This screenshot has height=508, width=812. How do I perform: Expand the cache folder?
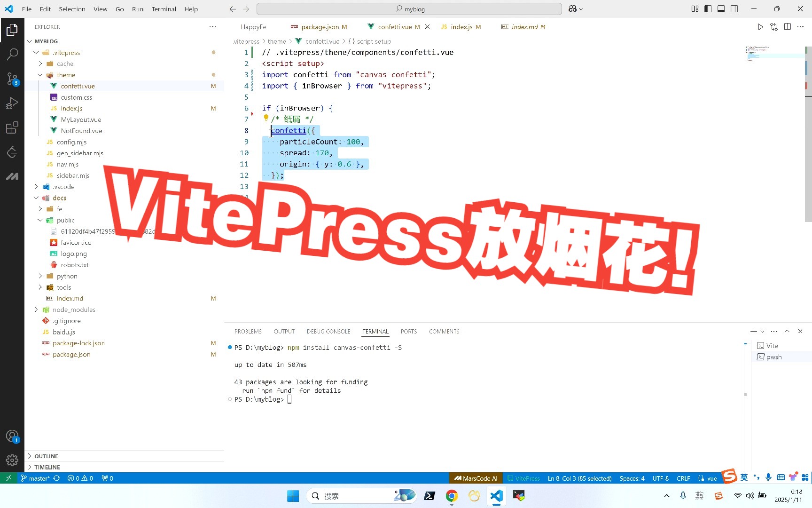40,63
